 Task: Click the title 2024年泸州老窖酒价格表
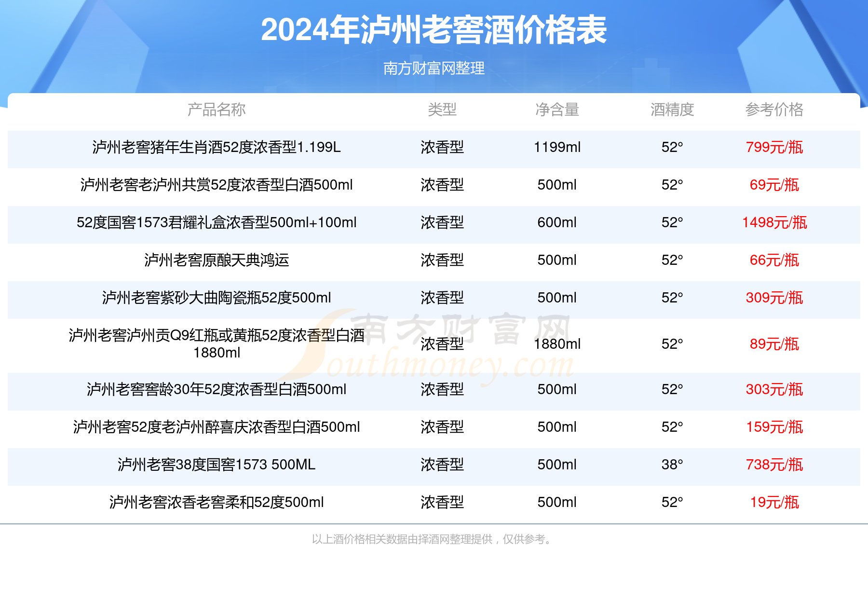click(x=434, y=30)
